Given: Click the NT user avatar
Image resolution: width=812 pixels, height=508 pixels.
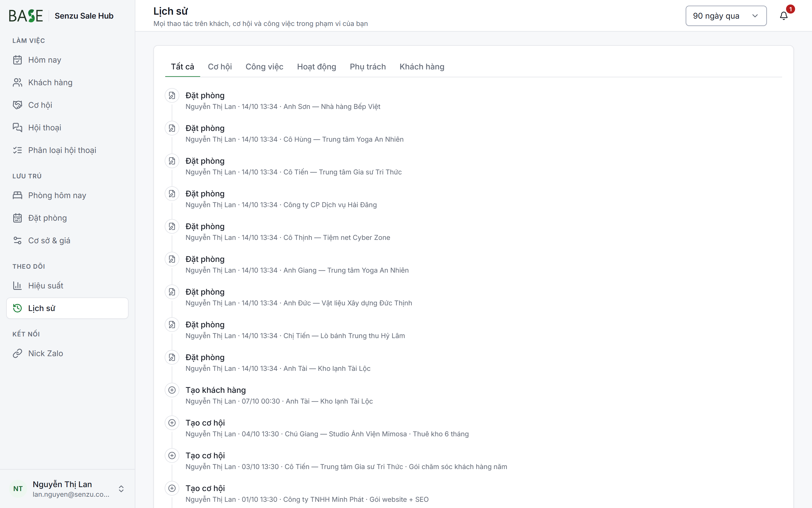Looking at the screenshot, I should (x=18, y=489).
